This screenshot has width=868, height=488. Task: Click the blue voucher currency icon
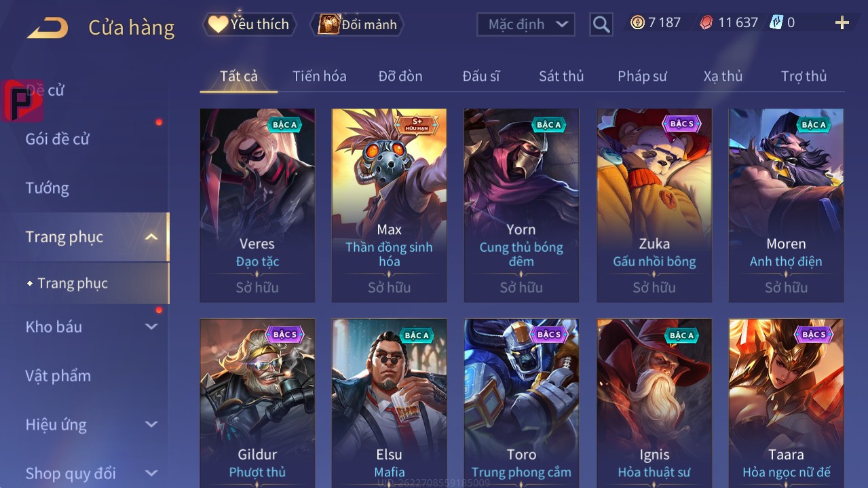coord(776,22)
